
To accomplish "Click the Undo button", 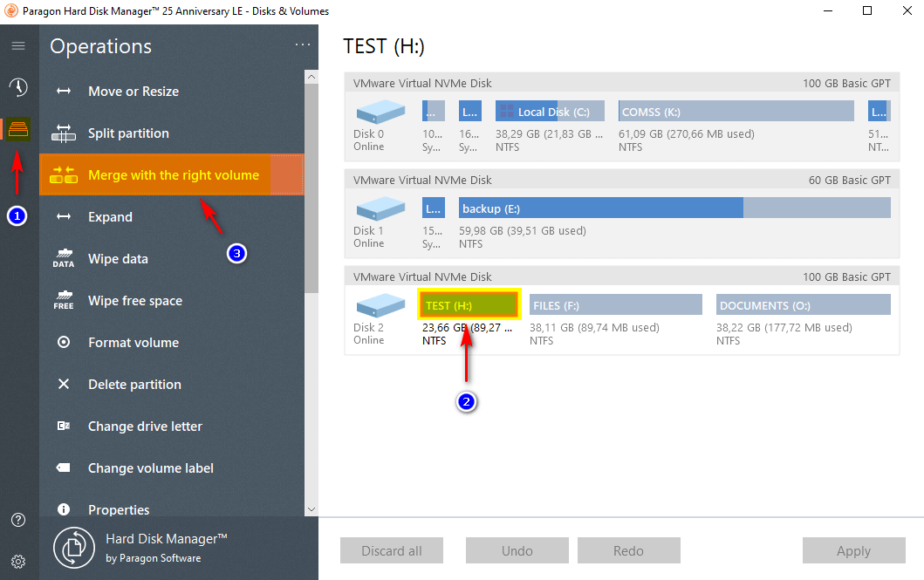I will pos(517,550).
